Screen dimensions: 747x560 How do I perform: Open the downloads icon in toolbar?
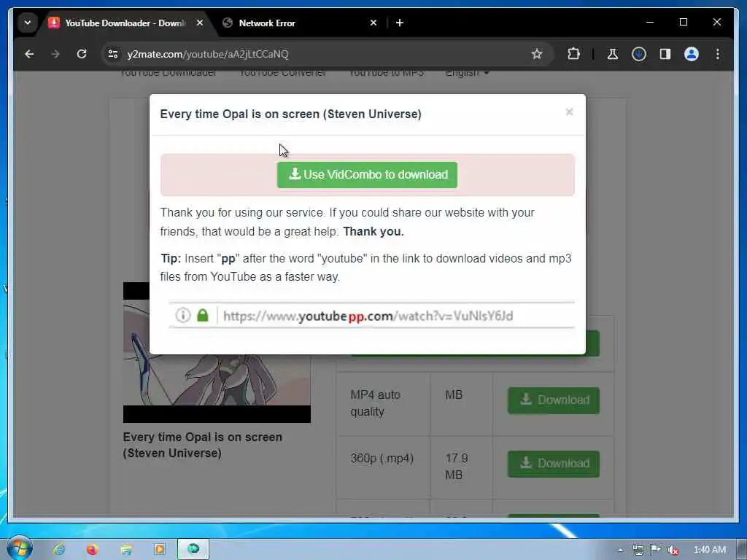(x=639, y=54)
